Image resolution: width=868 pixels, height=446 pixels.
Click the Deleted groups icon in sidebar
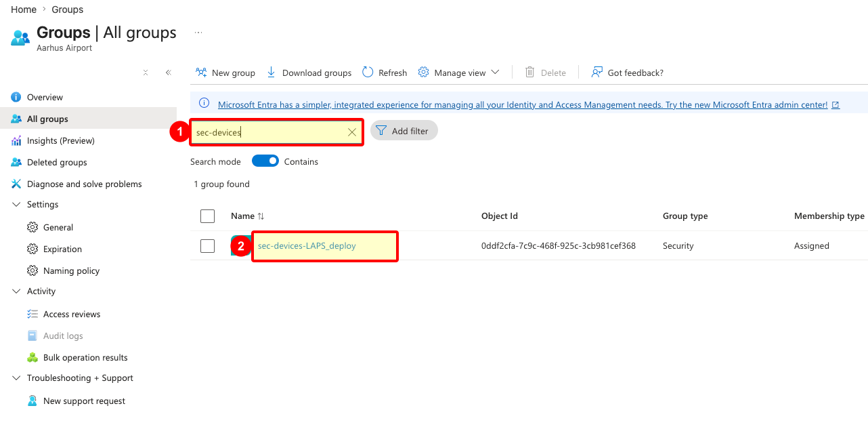(16, 162)
